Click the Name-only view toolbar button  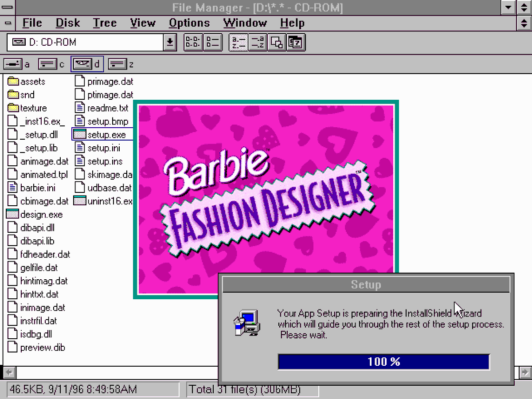tap(193, 43)
